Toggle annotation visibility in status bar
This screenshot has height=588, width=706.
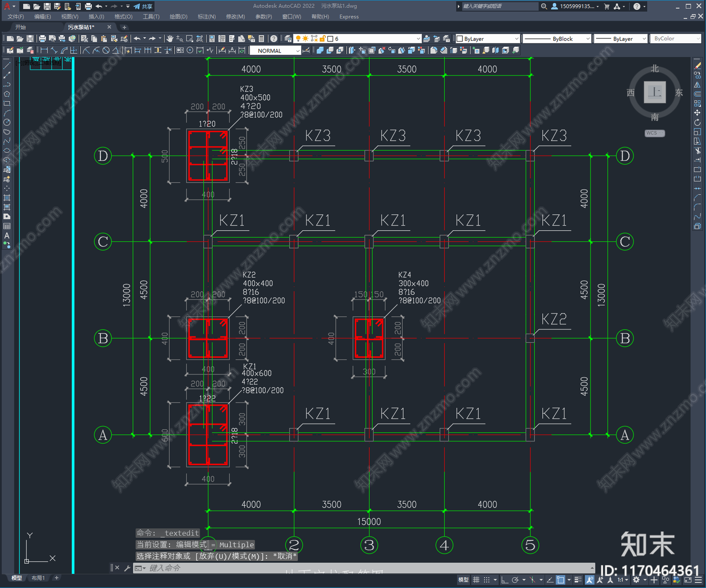click(590, 580)
